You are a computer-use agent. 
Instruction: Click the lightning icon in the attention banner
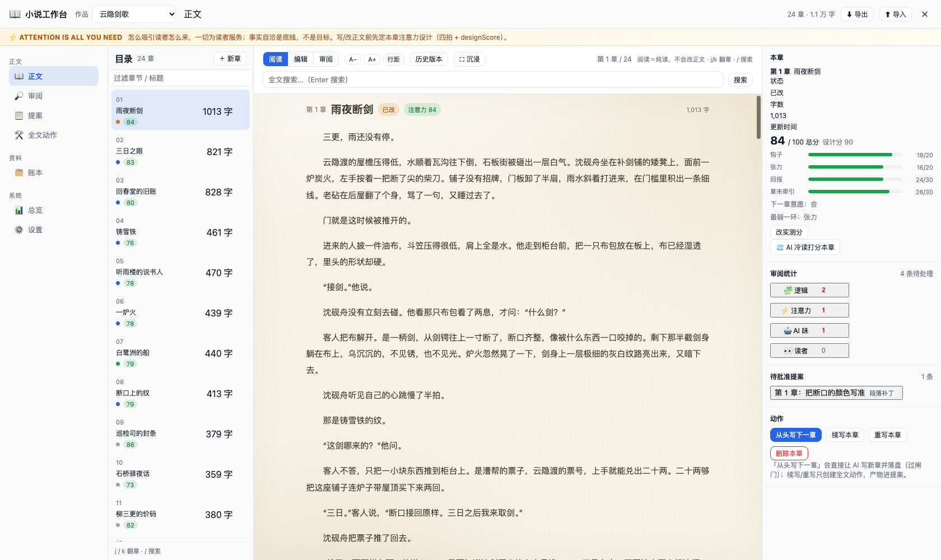click(13, 38)
